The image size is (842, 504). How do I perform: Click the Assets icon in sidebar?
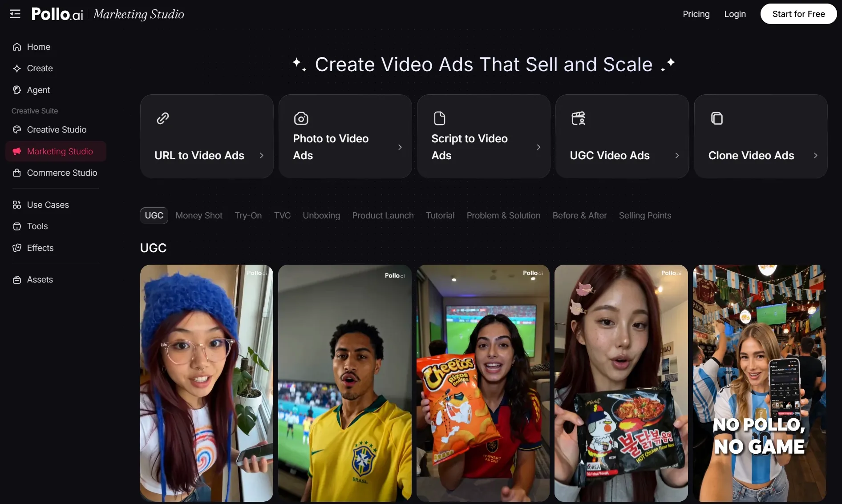[x=17, y=280]
